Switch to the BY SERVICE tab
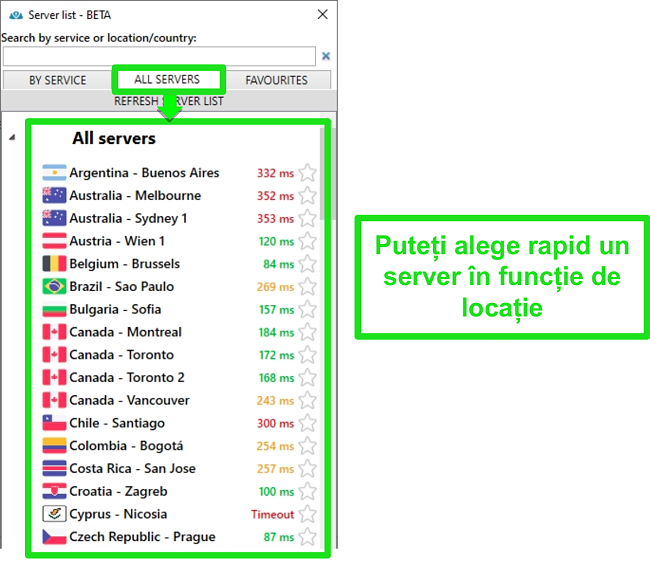The width and height of the screenshot is (650, 568). pyautogui.click(x=57, y=80)
